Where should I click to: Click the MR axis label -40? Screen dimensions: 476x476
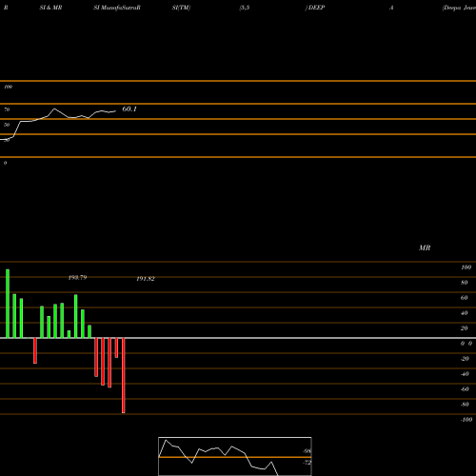465,374
